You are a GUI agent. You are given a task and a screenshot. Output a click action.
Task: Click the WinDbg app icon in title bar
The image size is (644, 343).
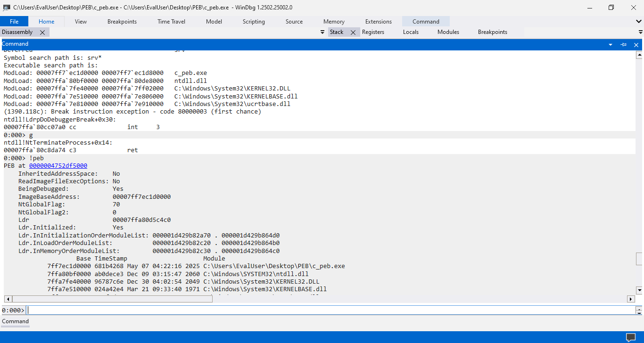7,8
